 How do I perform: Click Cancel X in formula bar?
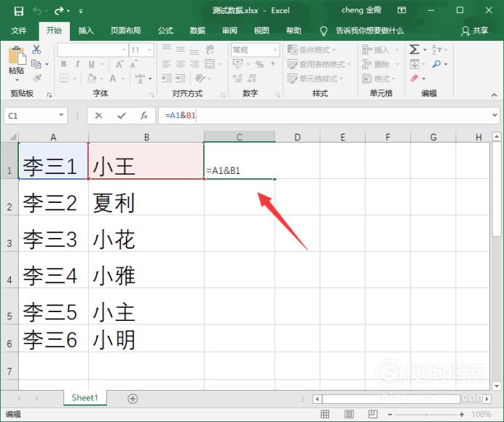tap(98, 116)
